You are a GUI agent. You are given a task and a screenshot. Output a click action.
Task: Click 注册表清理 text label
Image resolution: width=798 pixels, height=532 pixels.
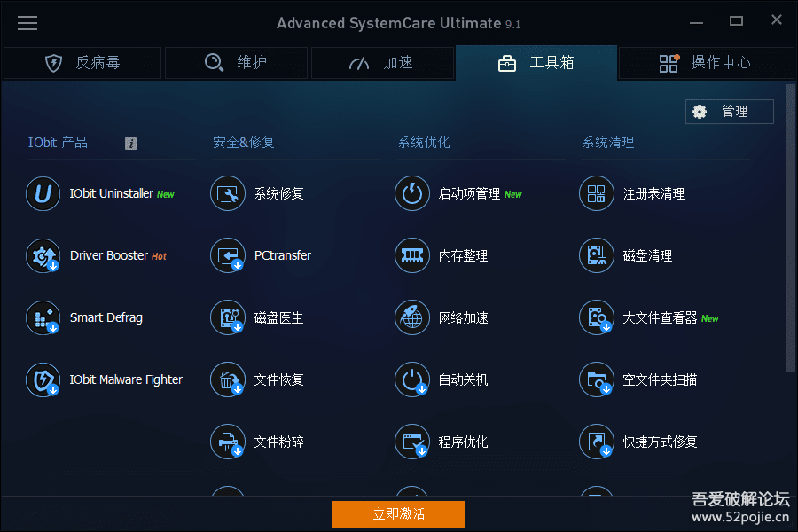(x=653, y=193)
